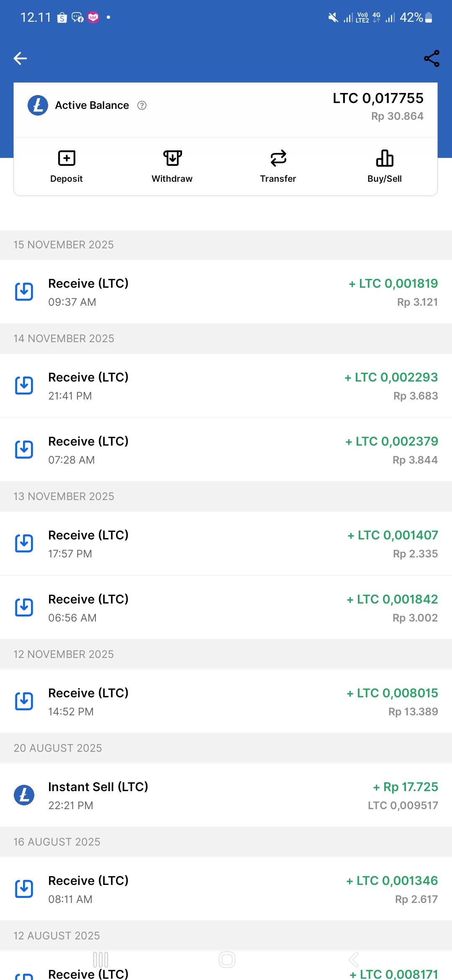This screenshot has width=452, height=980.
Task: Open Instant Sell entry worth Rp 17.725
Action: pos(226,795)
